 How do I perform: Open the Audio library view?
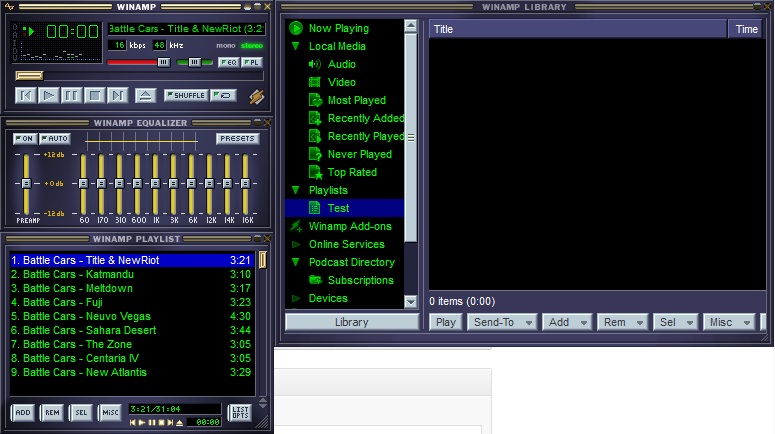point(342,64)
